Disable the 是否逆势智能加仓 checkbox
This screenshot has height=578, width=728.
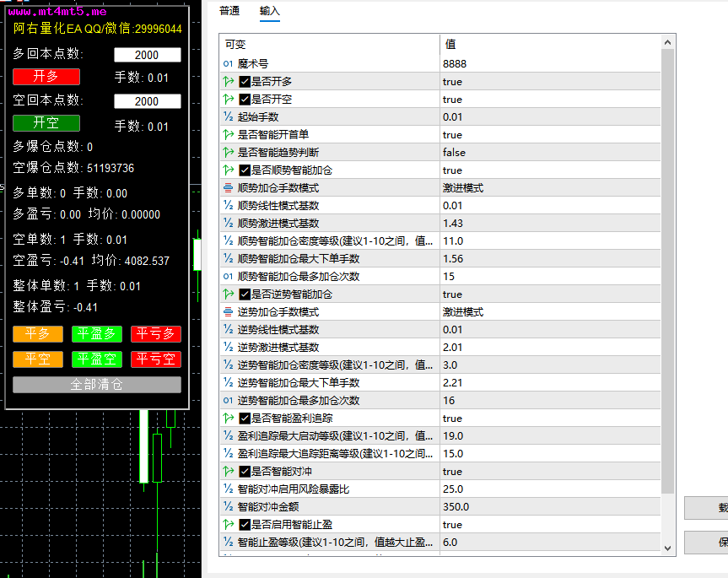click(x=245, y=294)
